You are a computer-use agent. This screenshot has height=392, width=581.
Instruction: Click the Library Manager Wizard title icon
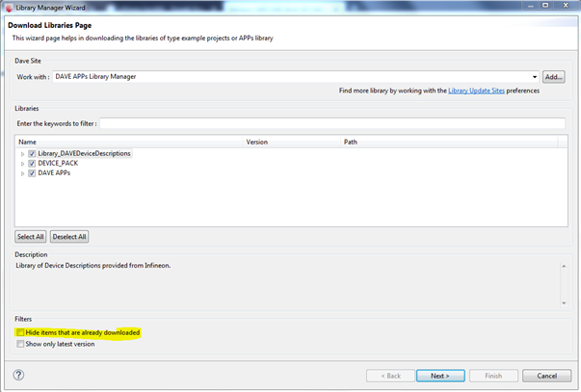click(x=9, y=8)
